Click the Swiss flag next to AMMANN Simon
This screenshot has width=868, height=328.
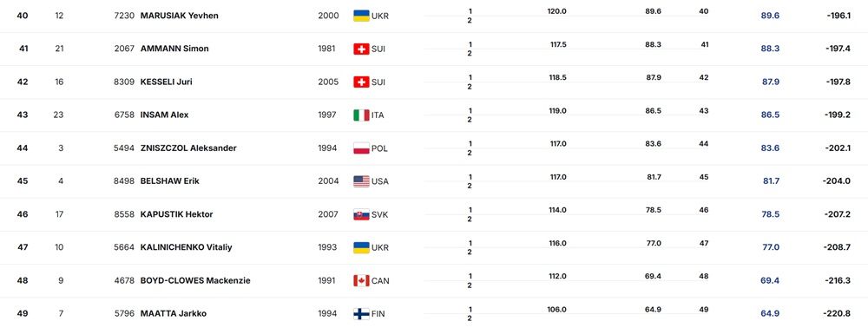(361, 49)
